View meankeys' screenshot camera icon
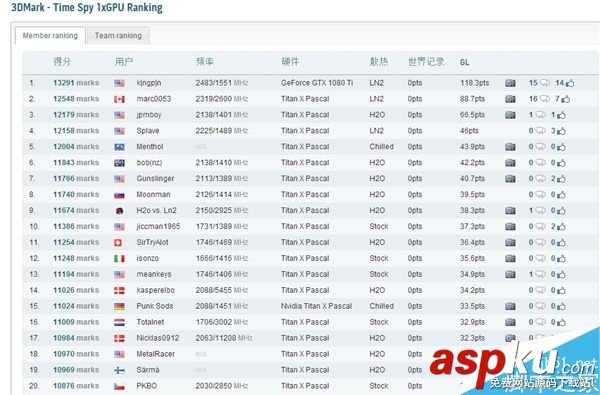The height and width of the screenshot is (395, 600). [x=510, y=274]
